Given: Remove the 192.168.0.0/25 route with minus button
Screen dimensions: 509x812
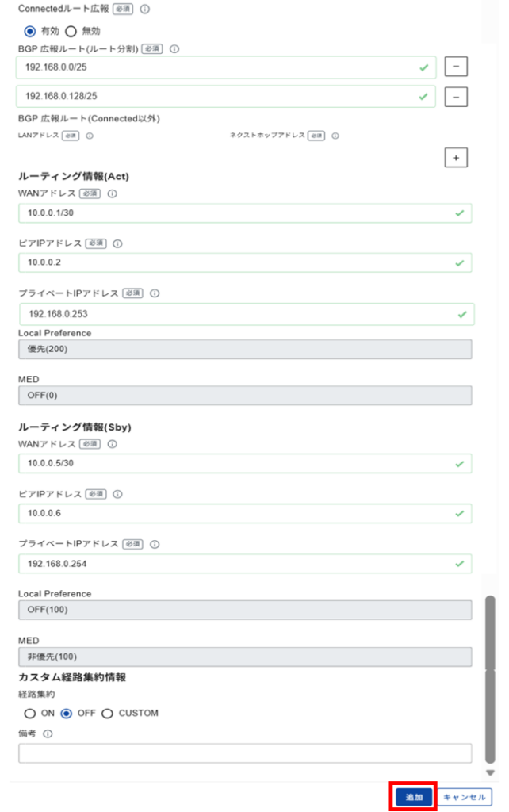Looking at the screenshot, I should (x=456, y=67).
